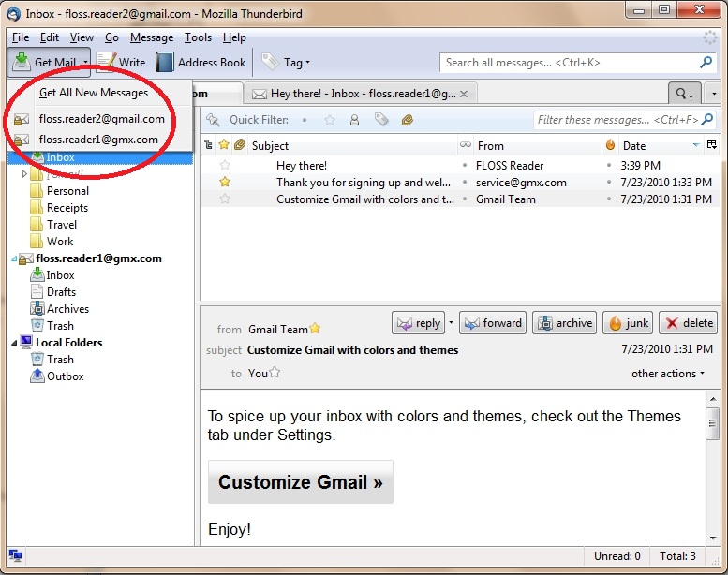Open the Get Mail dropdown arrow
728x575 pixels.
coord(85,62)
